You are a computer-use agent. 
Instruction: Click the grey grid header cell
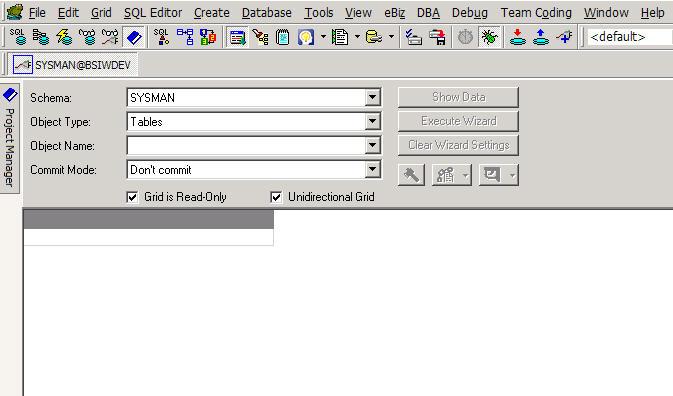149,220
